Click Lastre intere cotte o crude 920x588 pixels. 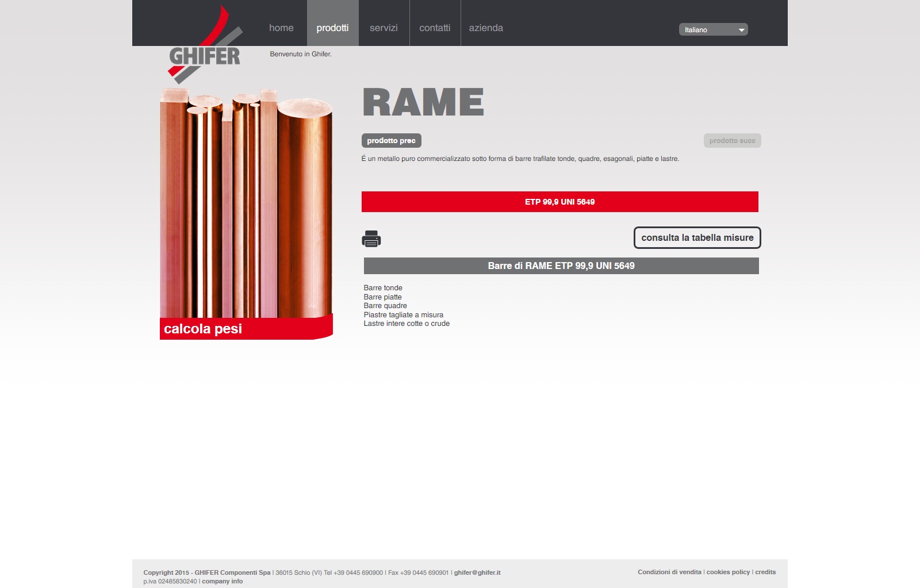[x=407, y=324]
